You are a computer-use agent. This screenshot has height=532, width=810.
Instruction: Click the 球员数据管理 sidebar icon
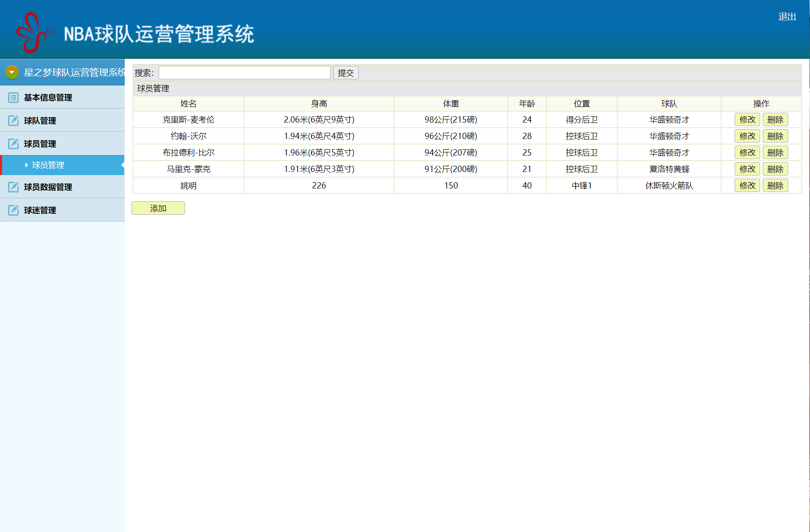(13, 187)
